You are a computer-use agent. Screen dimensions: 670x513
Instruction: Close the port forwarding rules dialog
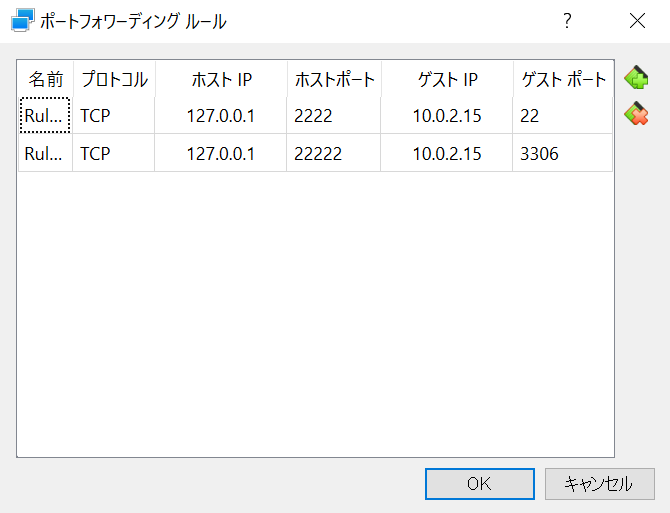pos(637,21)
